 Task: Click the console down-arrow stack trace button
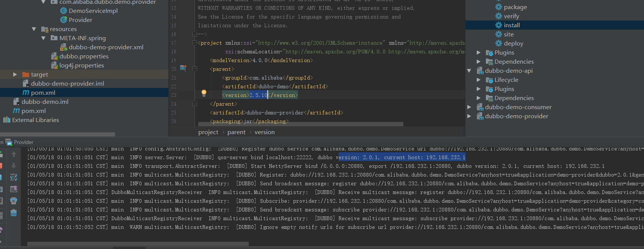pos(14,166)
